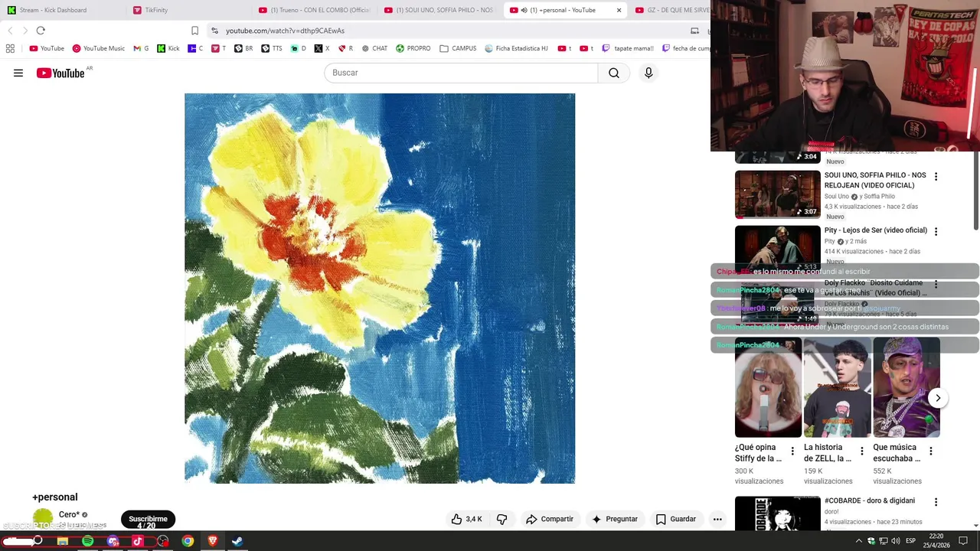The width and height of the screenshot is (980, 551).
Task: Show hidden system tray icons
Action: [859, 541]
